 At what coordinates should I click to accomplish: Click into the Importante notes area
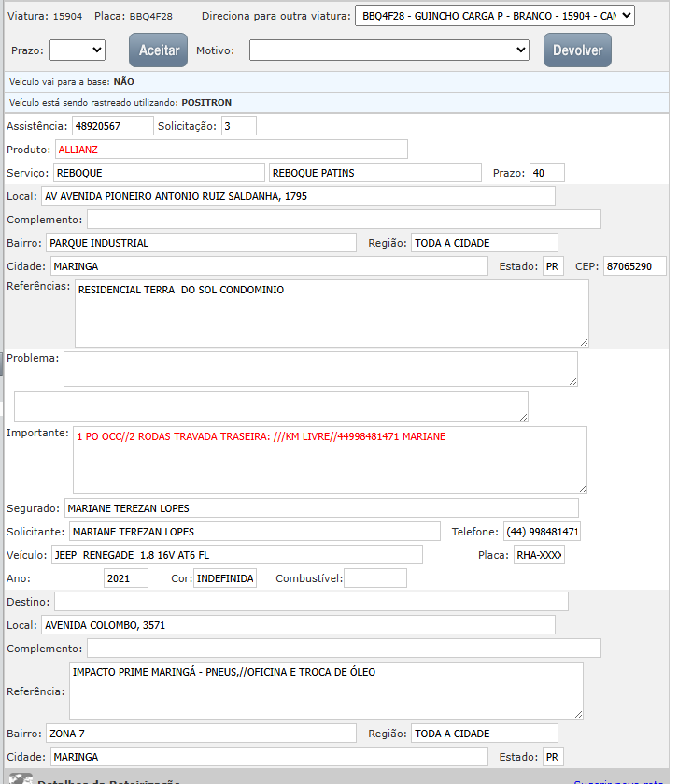[330, 460]
